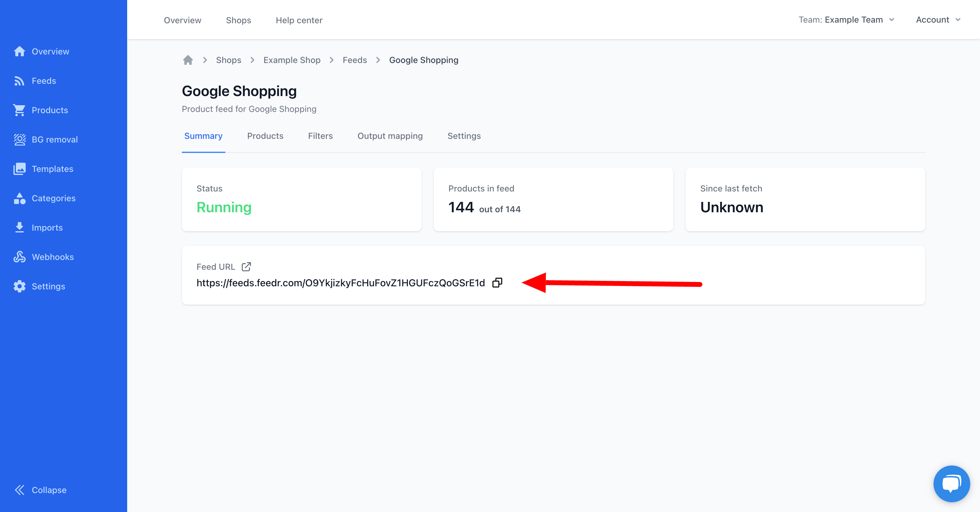Go to Feeds in sidebar
980x512 pixels.
(x=44, y=81)
